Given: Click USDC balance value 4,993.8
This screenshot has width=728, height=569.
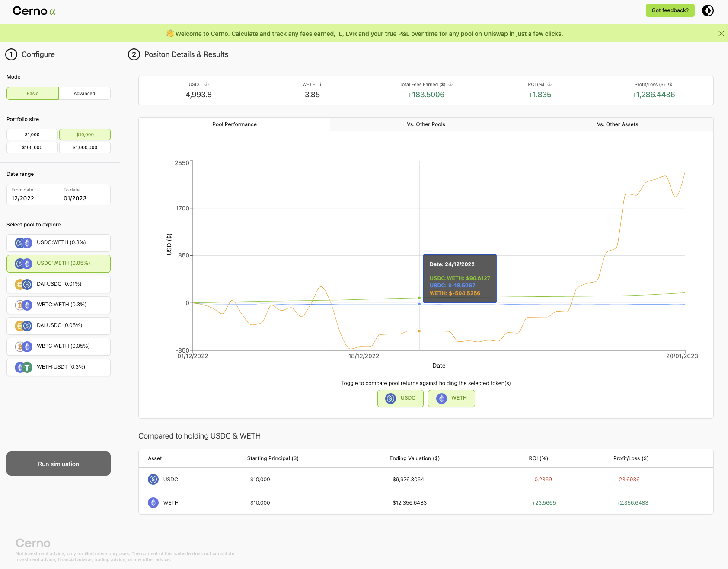Looking at the screenshot, I should 198,95.
